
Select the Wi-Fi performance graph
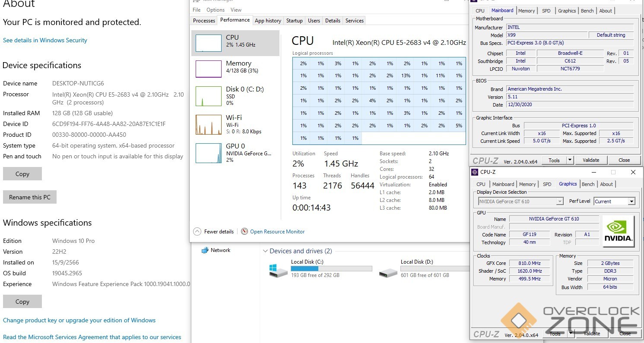point(209,125)
